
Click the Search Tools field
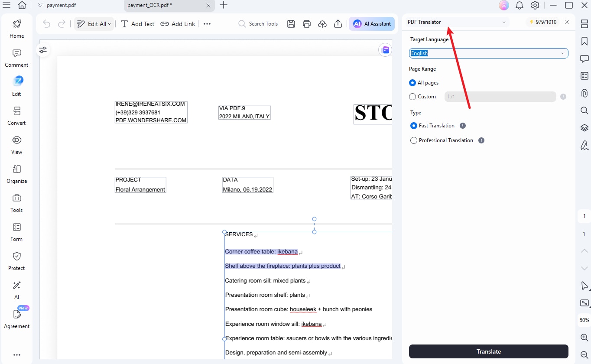pos(258,24)
